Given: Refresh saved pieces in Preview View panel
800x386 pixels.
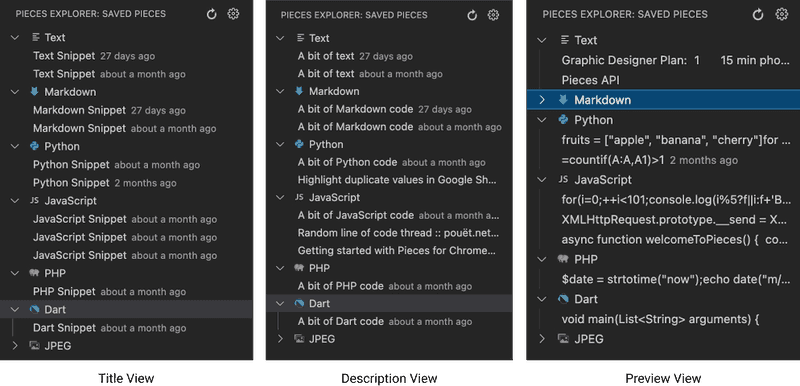Looking at the screenshot, I should pyautogui.click(x=758, y=14).
